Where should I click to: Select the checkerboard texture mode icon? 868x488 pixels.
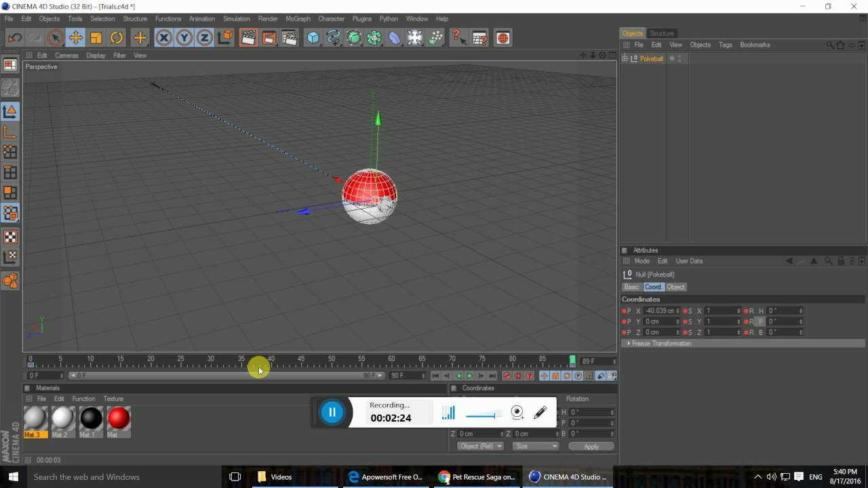pyautogui.click(x=10, y=237)
